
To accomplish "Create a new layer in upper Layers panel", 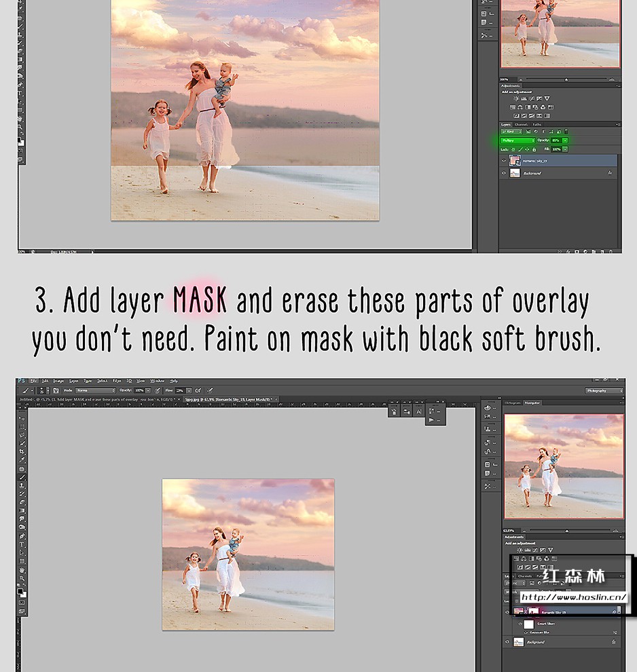I will (x=603, y=252).
